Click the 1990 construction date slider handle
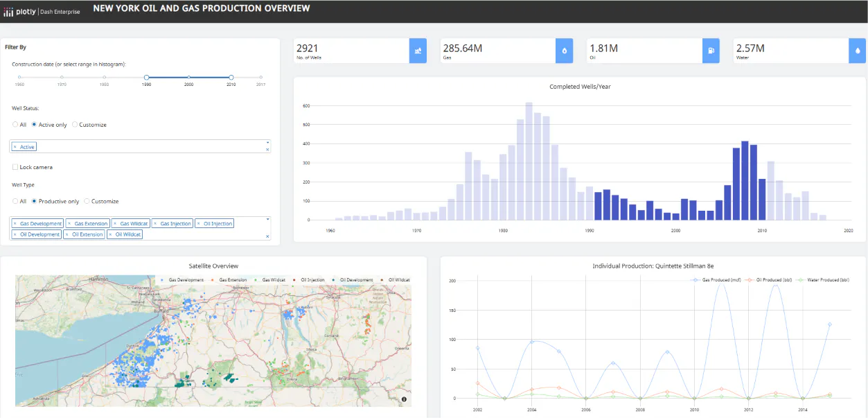This screenshot has height=418, width=868. [146, 78]
